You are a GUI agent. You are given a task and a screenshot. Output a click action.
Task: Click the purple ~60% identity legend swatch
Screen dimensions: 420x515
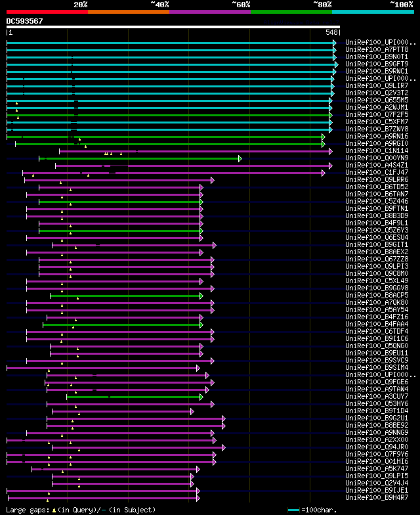(210, 12)
